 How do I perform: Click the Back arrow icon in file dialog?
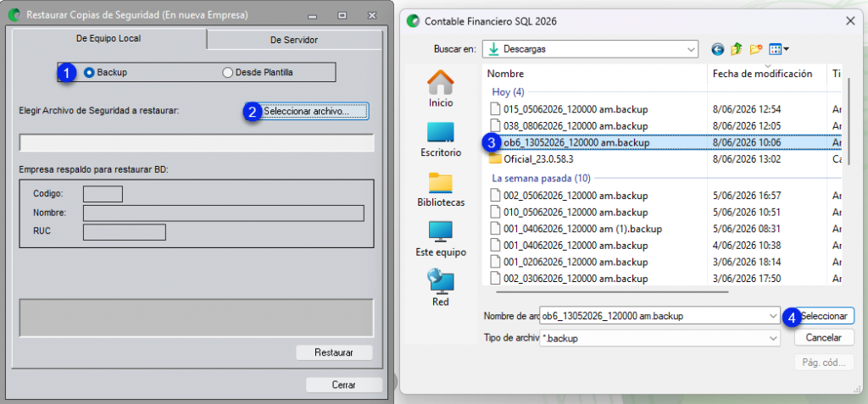pos(718,49)
